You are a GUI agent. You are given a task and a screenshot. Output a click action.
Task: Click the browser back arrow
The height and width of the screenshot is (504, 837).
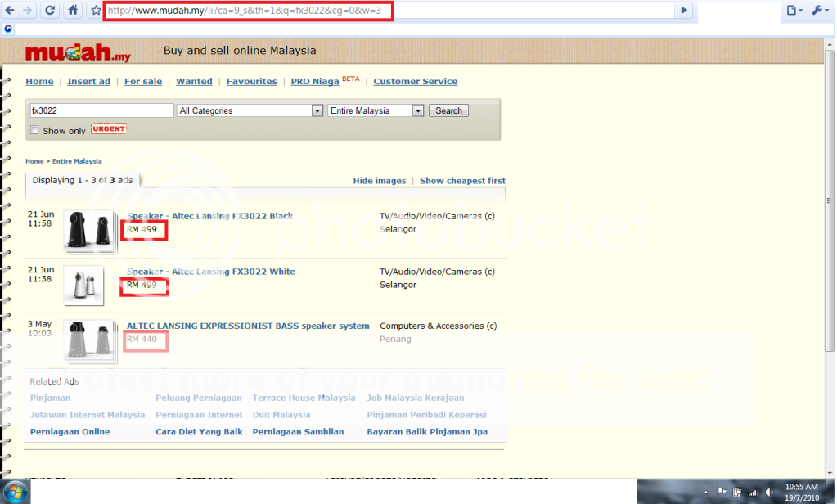11,11
